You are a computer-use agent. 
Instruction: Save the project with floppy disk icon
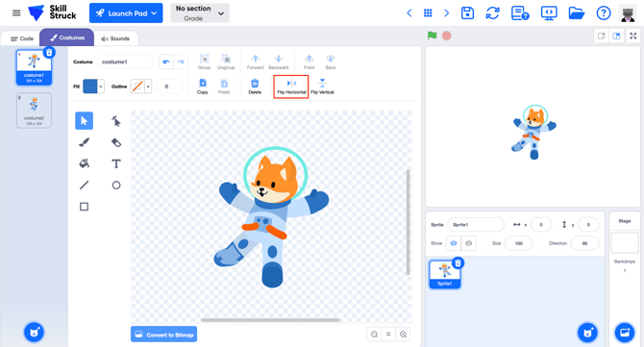[467, 13]
